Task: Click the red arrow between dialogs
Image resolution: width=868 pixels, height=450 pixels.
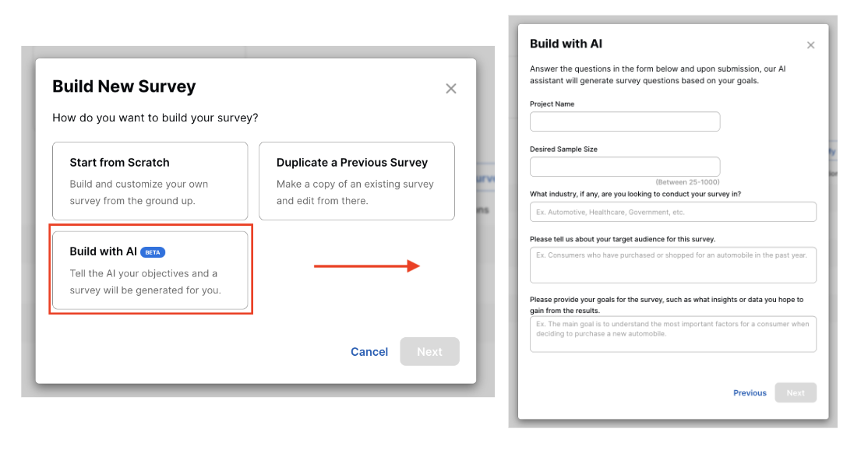Action: click(366, 266)
